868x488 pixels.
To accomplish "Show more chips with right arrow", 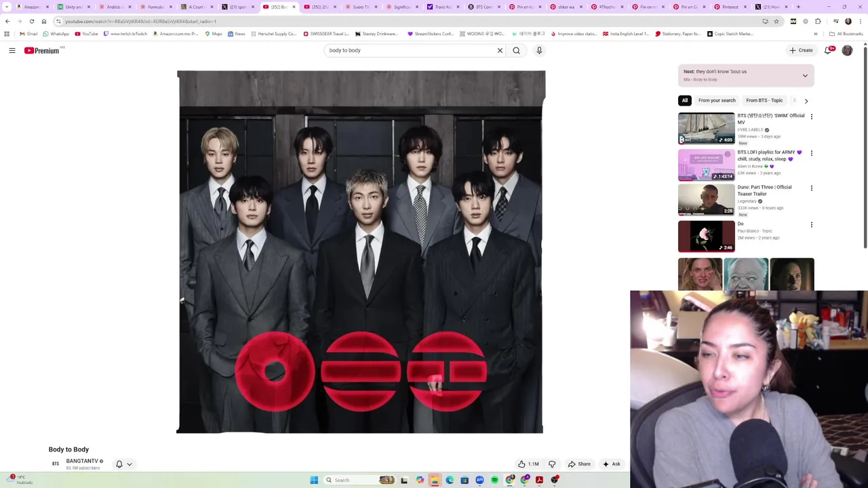I will 806,100.
